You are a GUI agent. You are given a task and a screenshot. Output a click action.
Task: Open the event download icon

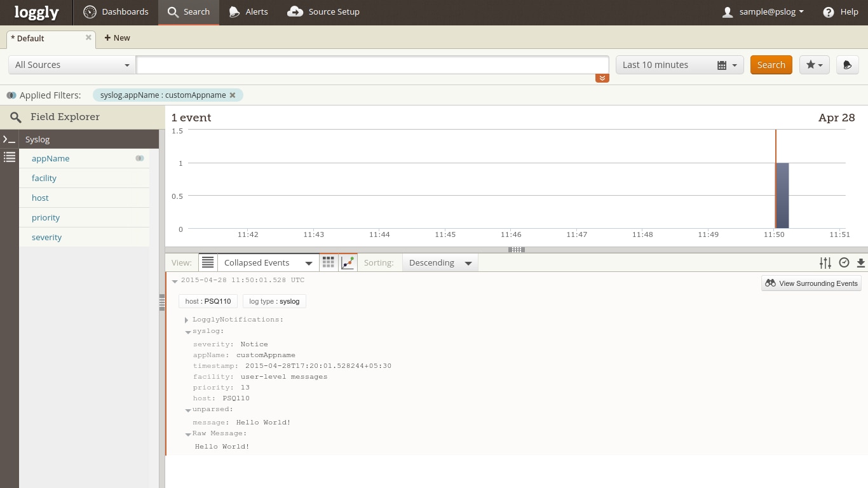pos(861,262)
